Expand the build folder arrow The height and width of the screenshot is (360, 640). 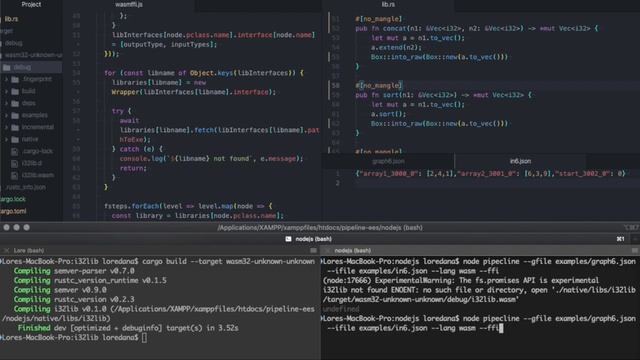coord(7,91)
